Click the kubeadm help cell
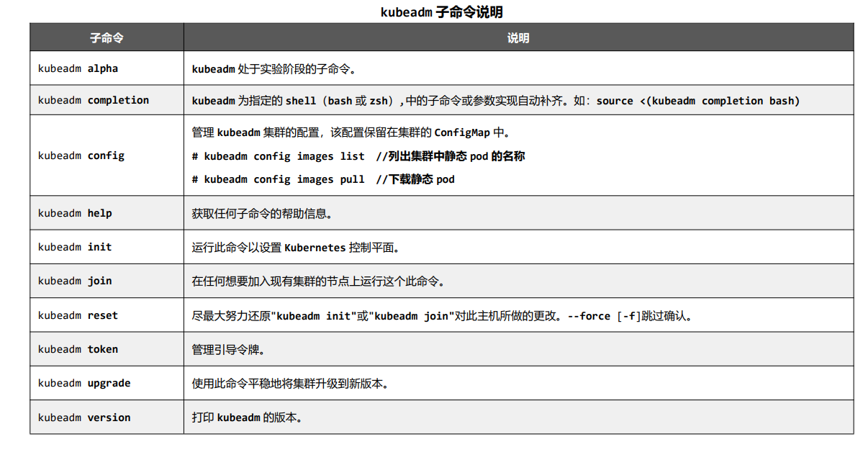 74,213
